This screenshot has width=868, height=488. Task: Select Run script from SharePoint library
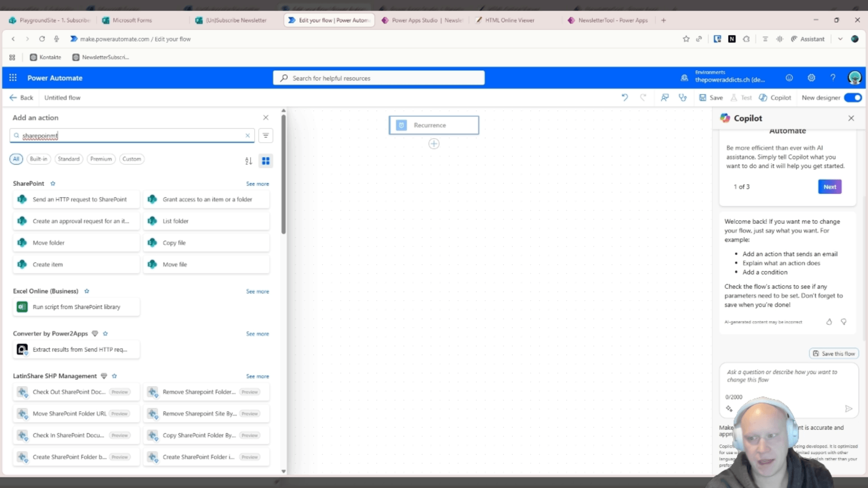[76, 307]
